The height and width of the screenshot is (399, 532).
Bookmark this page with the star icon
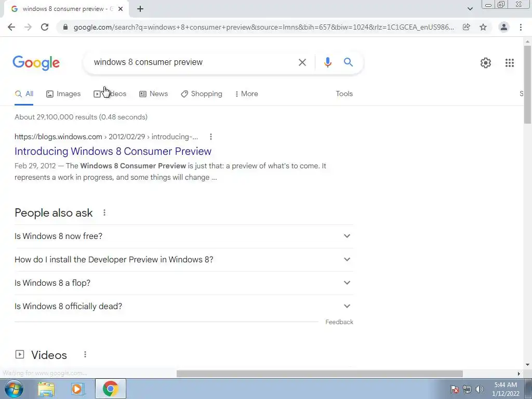pos(483,27)
